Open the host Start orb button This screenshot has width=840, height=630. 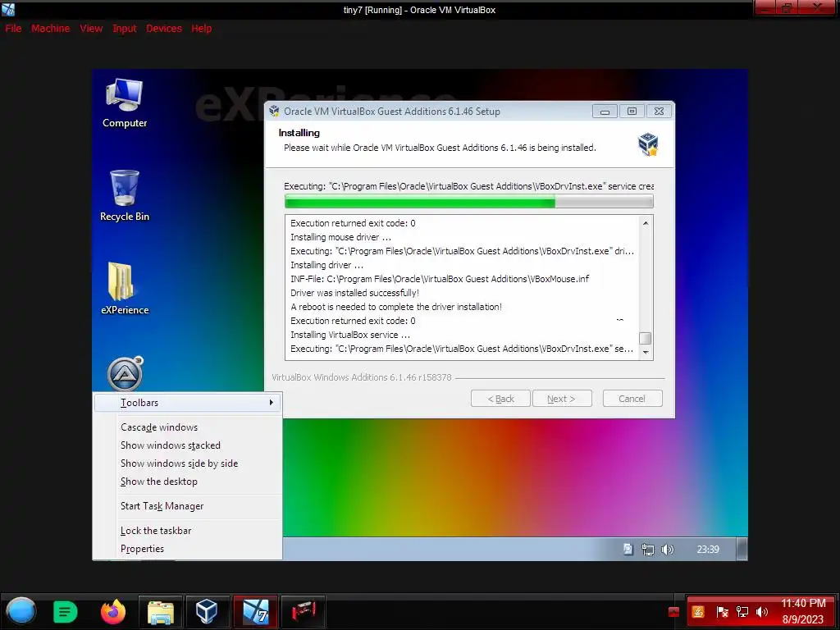(x=21, y=612)
